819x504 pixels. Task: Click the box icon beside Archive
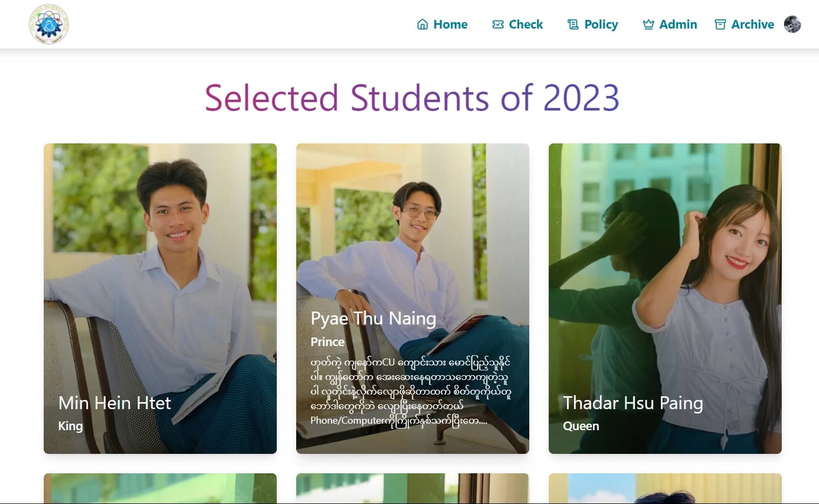point(720,24)
